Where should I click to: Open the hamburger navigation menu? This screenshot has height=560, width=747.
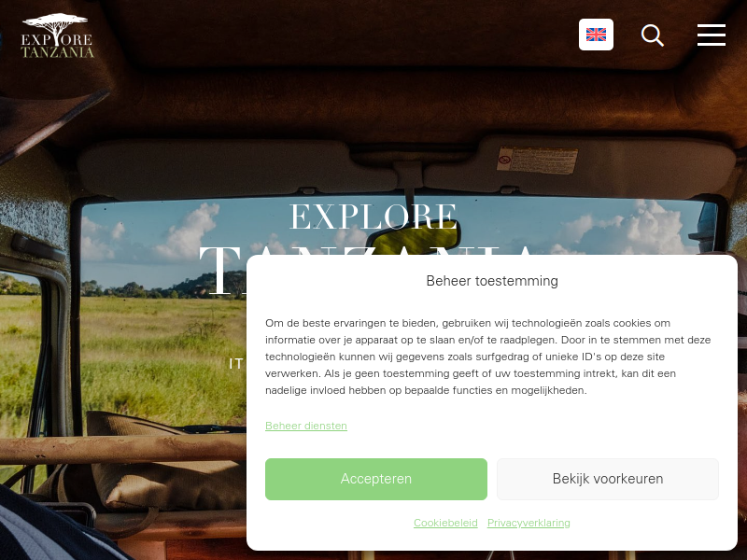pos(712,35)
